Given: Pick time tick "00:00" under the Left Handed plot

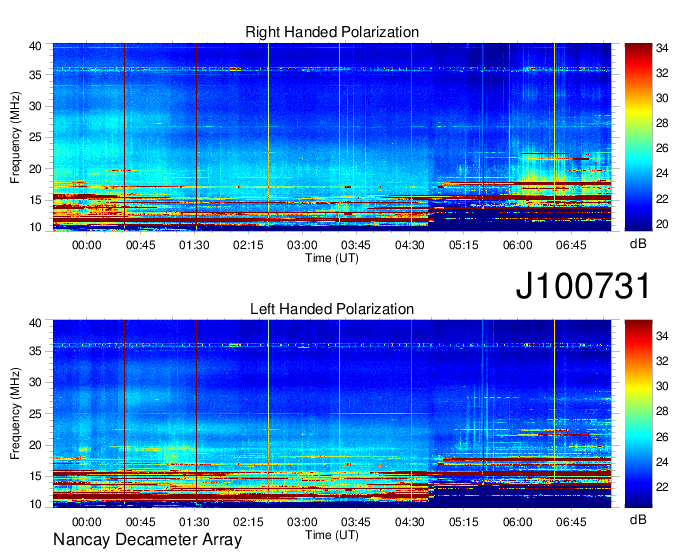Looking at the screenshot, I should [87, 522].
